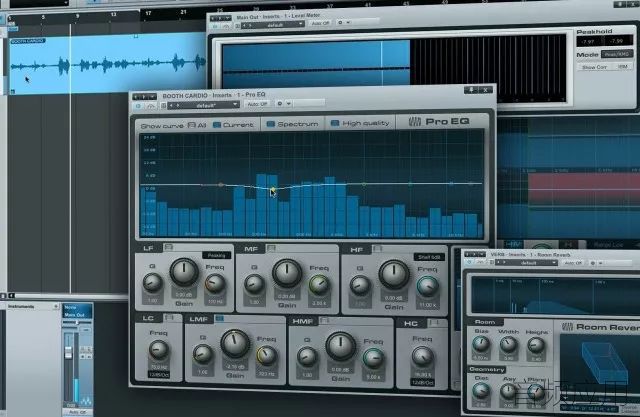The image size is (640, 417).
Task: Open the LF Peaking filter type dropdown
Action: pos(217,255)
